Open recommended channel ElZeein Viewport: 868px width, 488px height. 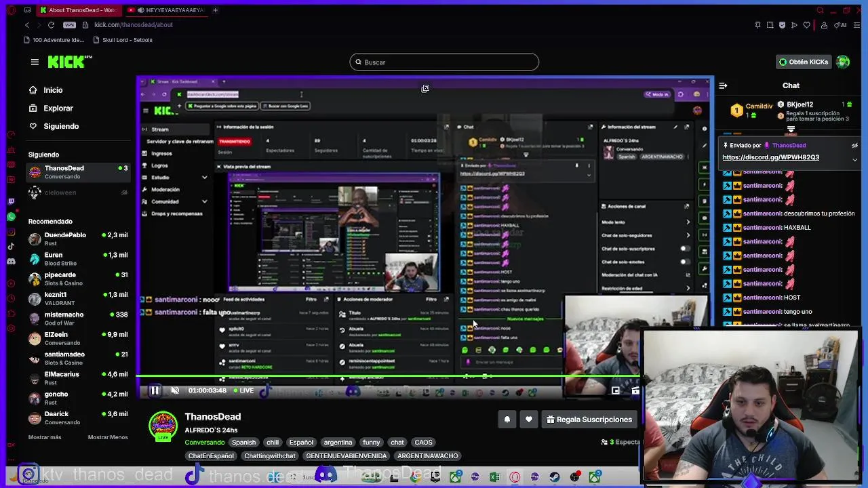click(79, 338)
